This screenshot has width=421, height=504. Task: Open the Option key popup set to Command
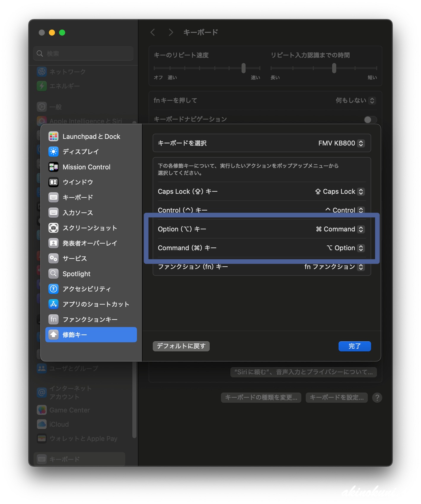361,229
